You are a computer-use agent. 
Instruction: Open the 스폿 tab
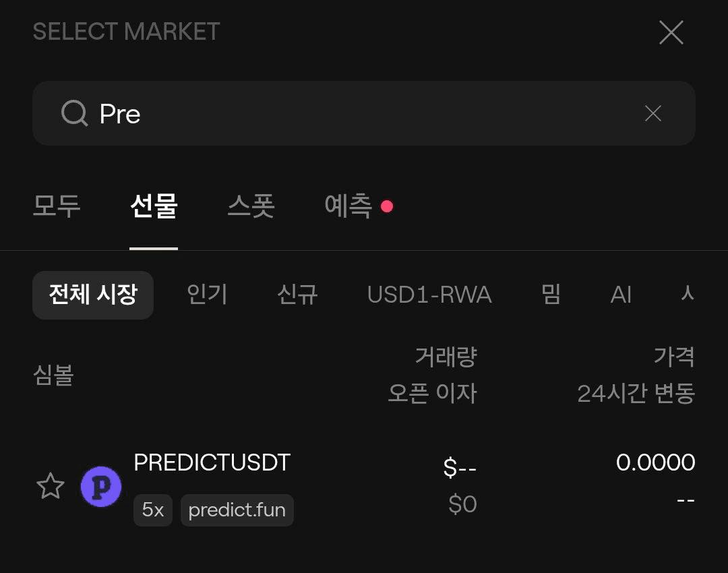click(251, 206)
